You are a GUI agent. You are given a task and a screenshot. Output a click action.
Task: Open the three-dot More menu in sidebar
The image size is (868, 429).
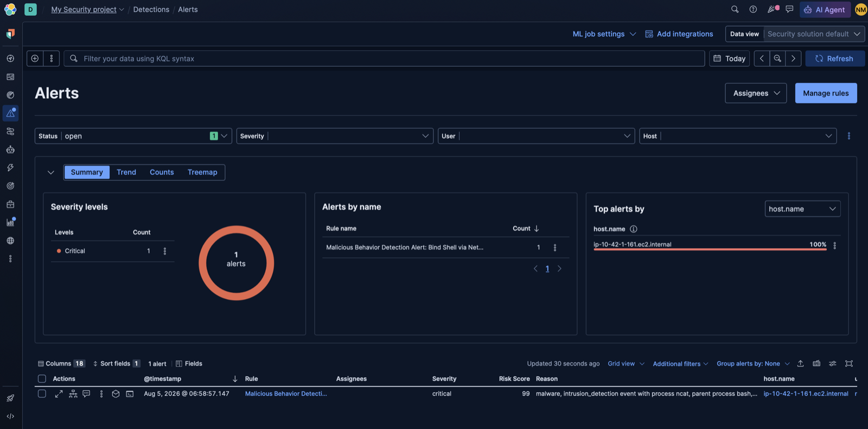point(10,259)
